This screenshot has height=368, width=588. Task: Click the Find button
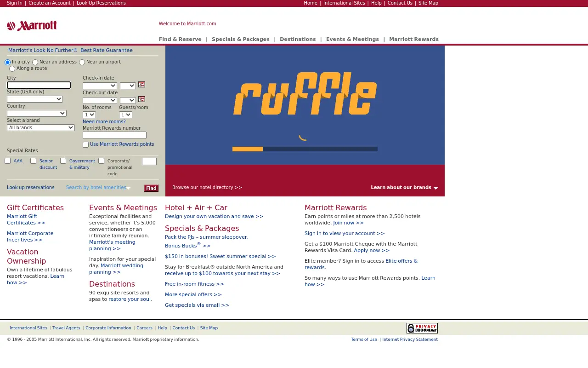(x=151, y=188)
